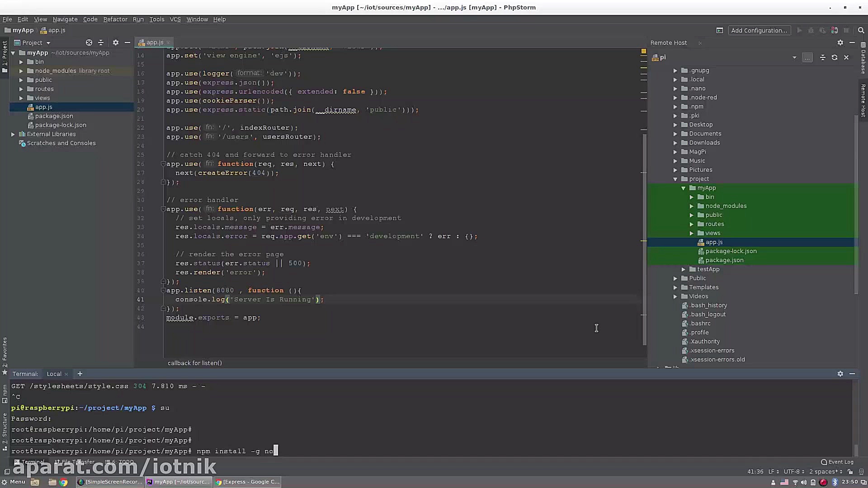Image resolution: width=868 pixels, height=488 pixels.
Task: Click locate-in-project target icon
Action: coord(89,42)
